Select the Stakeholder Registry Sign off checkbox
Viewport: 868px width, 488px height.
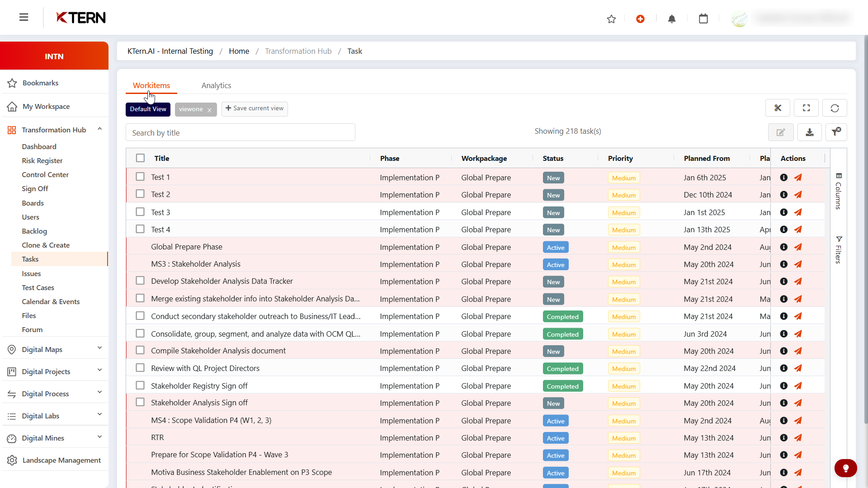(x=140, y=385)
